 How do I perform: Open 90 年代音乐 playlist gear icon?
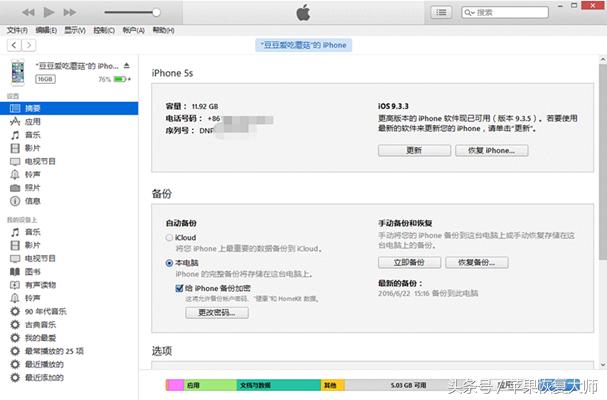pos(15,311)
